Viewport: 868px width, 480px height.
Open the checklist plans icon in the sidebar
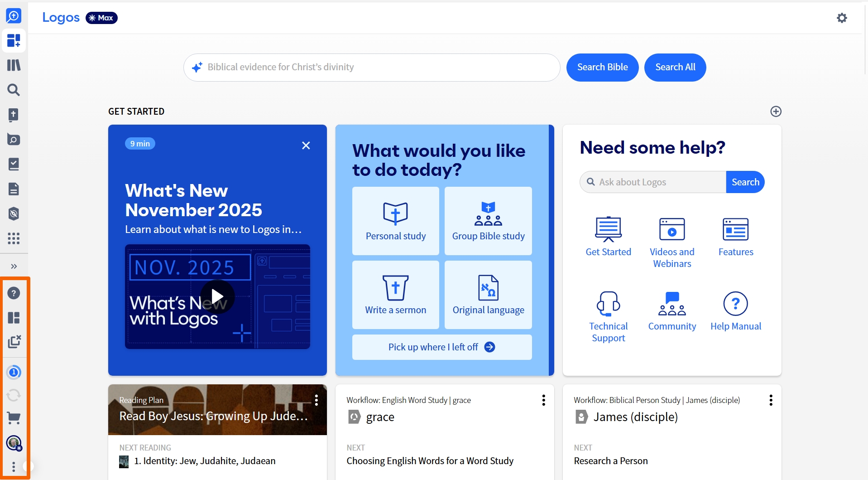coord(14,164)
